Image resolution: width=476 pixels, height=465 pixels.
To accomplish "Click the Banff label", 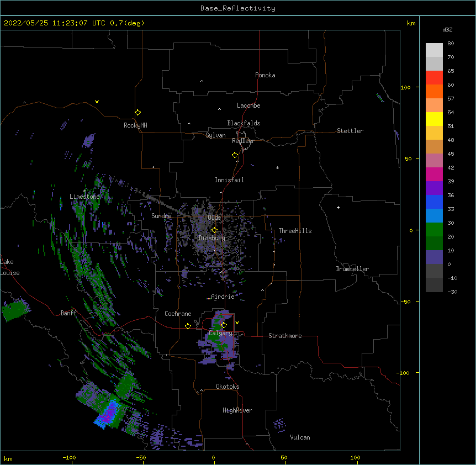I will (x=68, y=313).
